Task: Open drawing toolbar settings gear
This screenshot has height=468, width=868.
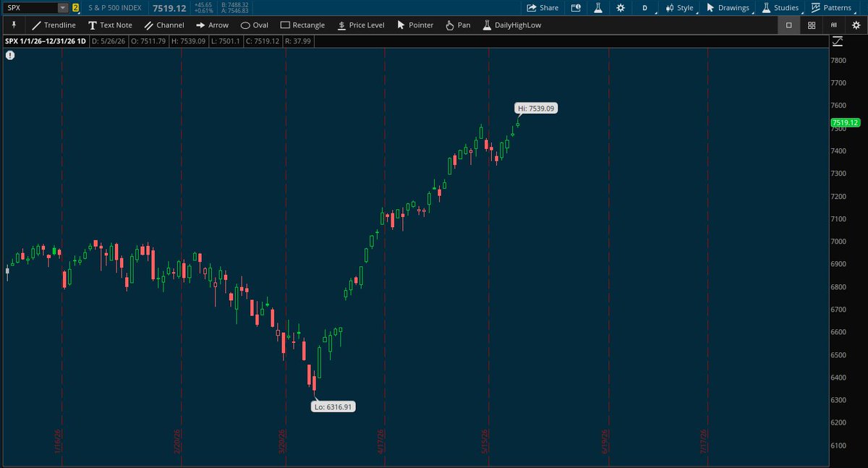Action: tap(856, 25)
